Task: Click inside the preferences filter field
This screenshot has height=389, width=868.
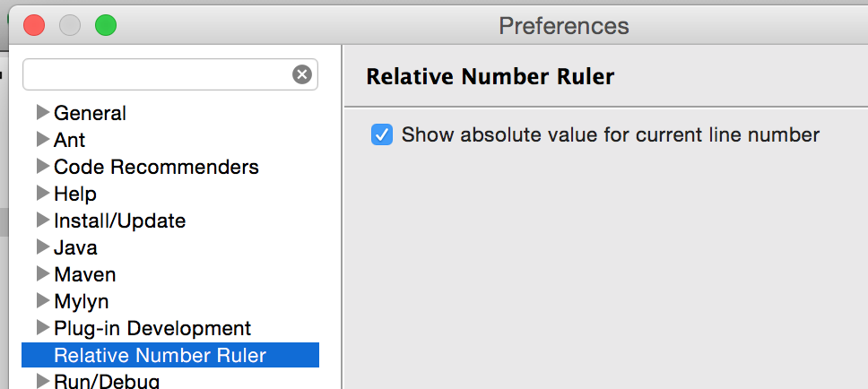Action: pos(158,74)
